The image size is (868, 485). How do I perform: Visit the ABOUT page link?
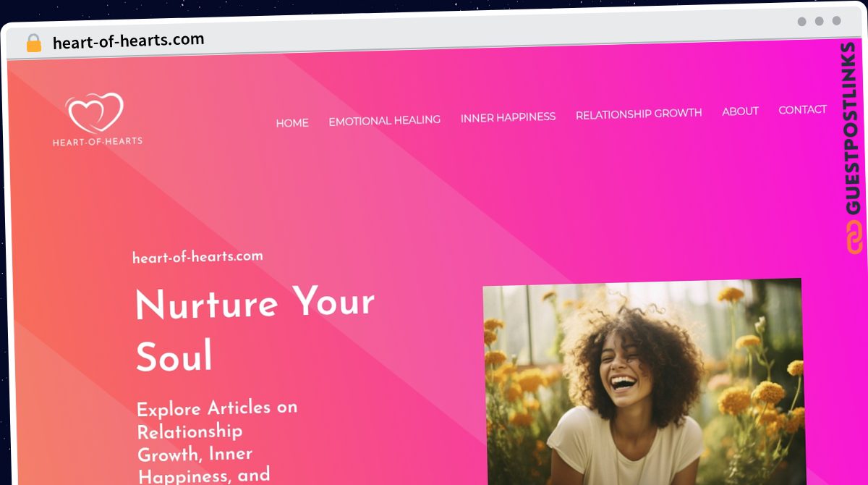click(x=741, y=111)
